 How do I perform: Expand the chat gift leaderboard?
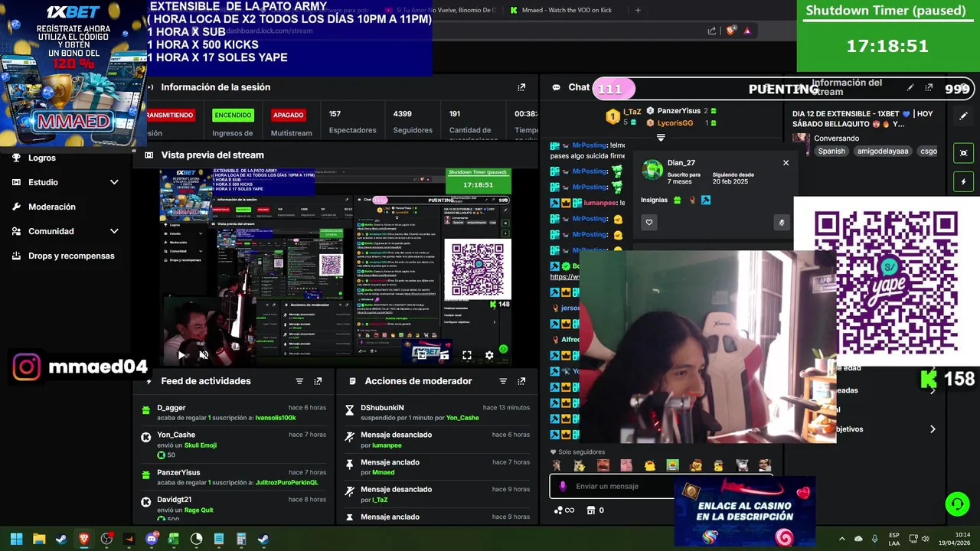click(x=661, y=139)
